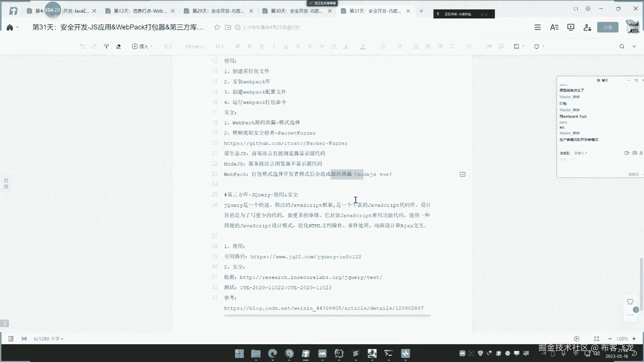Open the Packer-Fuzzer GitHub link

(285, 143)
